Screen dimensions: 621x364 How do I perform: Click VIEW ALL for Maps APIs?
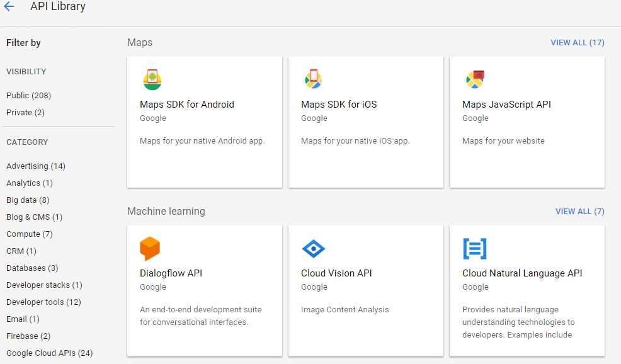coord(578,42)
